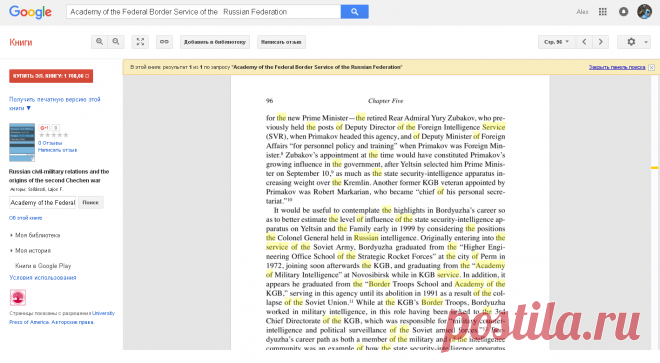Screen dimensions: 660x363
Task: Expand Моя библиотека tree item
Action: 35,235
